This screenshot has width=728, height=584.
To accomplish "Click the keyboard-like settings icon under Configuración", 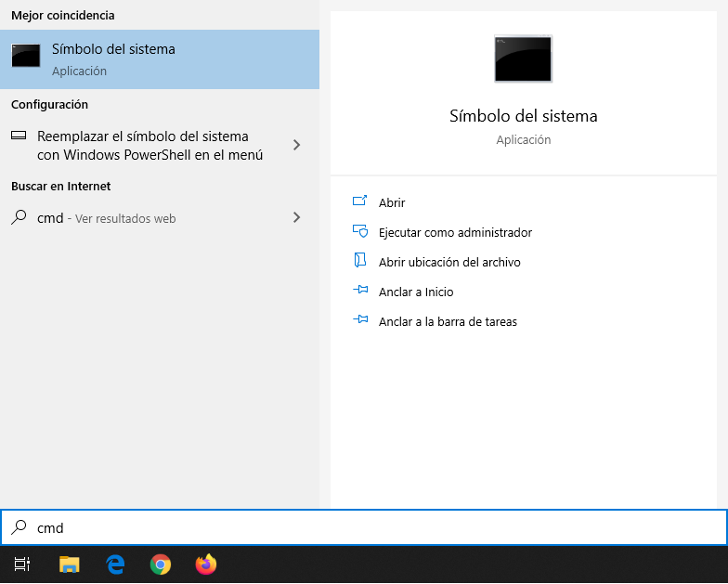I will [x=19, y=136].
